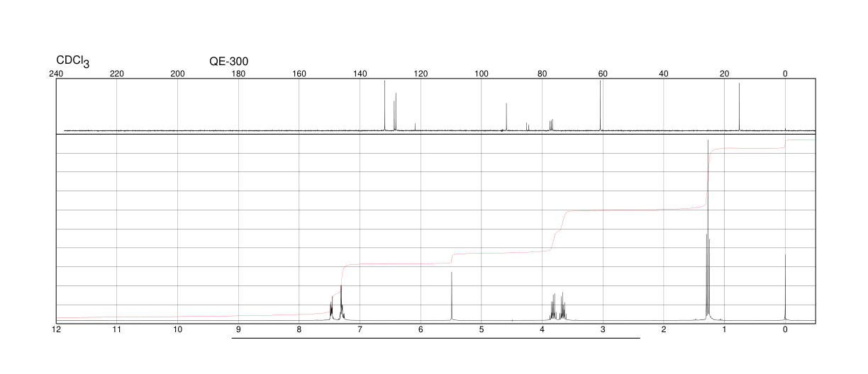The height and width of the screenshot is (374, 868).
Task: Select the 200 tick label on carbon axis
Action: click(178, 74)
